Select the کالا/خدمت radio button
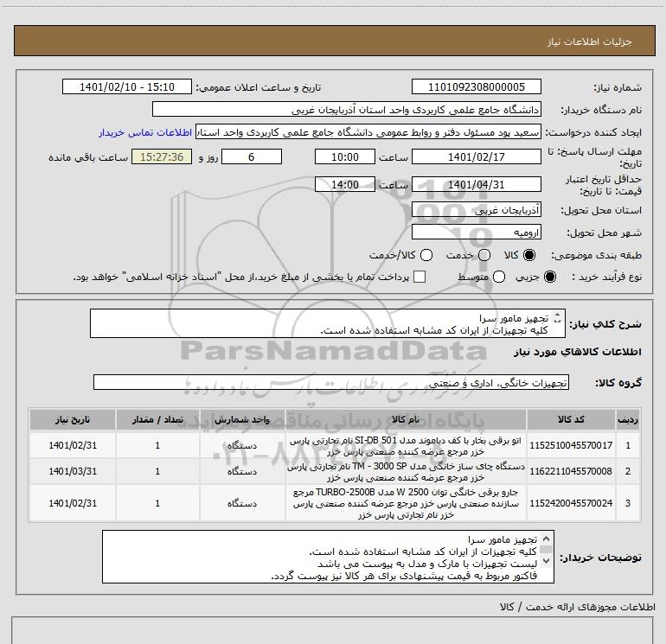 click(426, 255)
